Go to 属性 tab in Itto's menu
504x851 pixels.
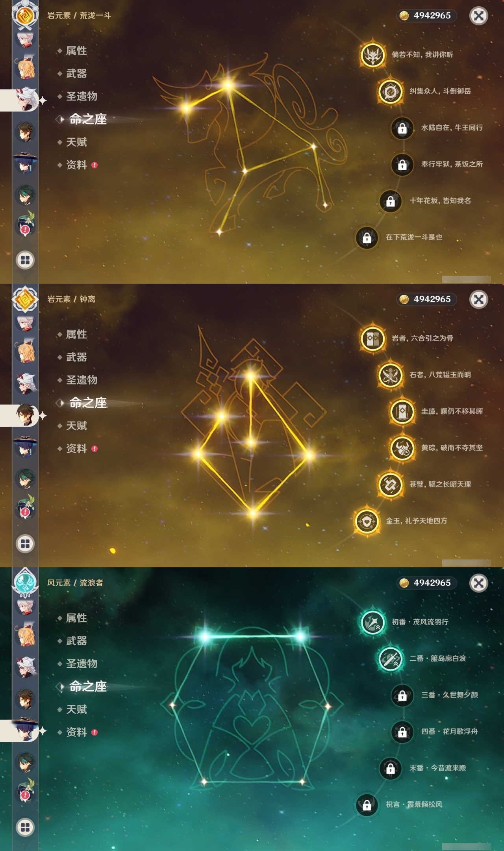click(76, 51)
